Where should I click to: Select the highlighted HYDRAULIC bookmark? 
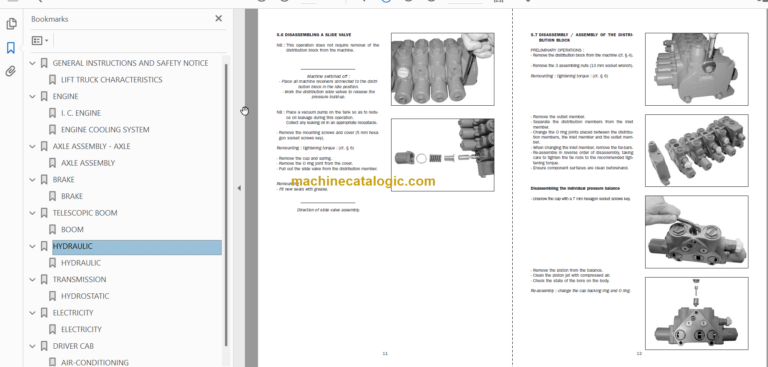coord(137,246)
